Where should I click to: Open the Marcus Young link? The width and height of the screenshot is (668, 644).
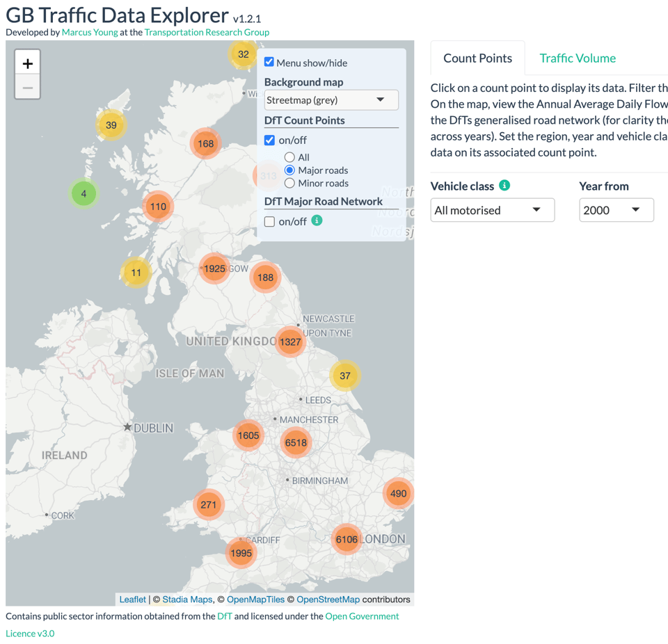[90, 32]
